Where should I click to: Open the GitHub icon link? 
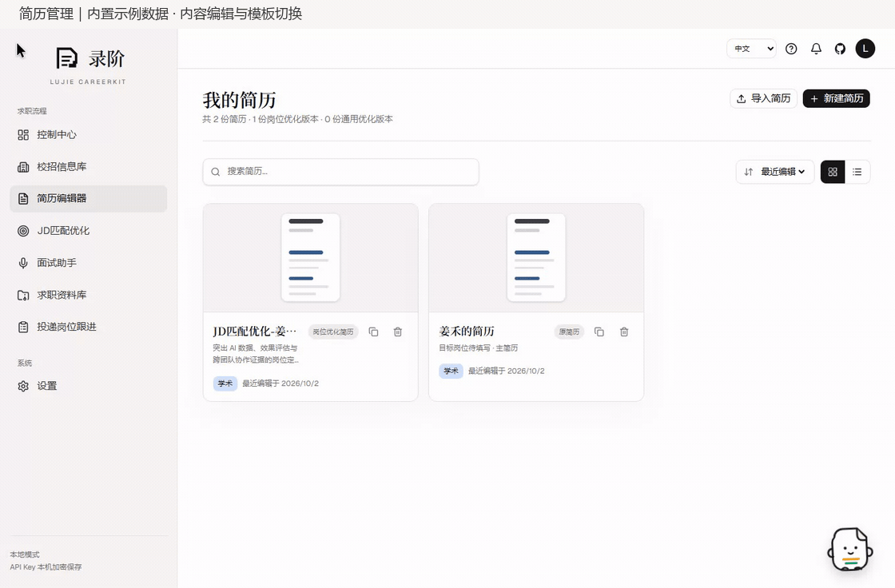[x=840, y=49]
